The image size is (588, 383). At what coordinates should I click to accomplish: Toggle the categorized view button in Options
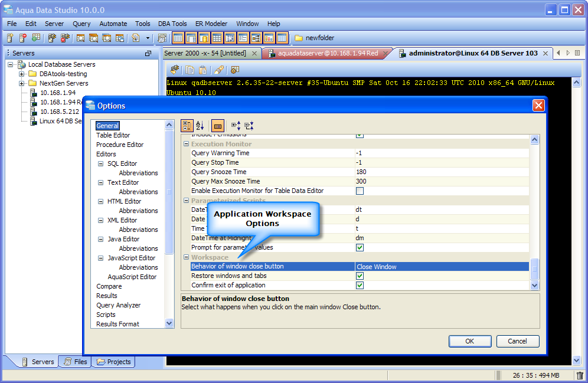click(x=187, y=126)
